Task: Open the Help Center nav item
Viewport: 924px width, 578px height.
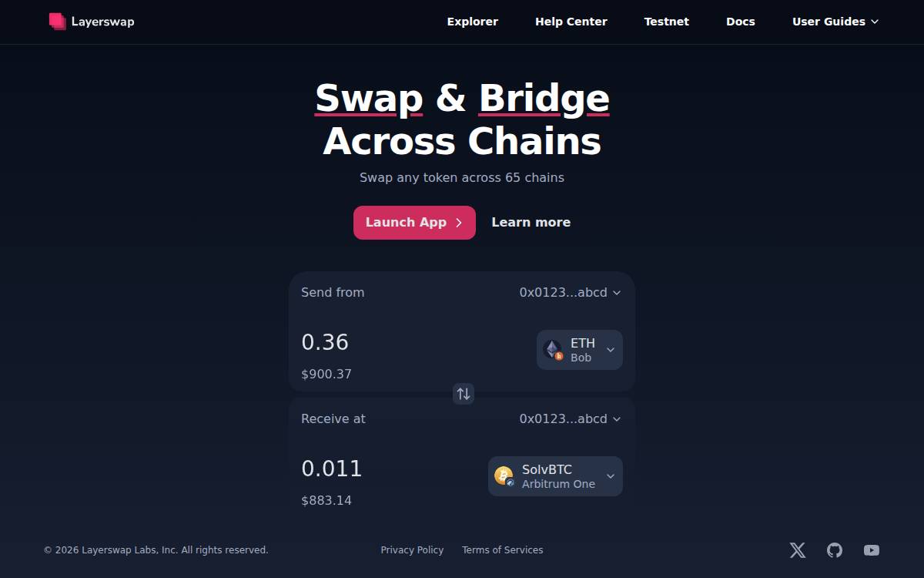Action: [571, 22]
